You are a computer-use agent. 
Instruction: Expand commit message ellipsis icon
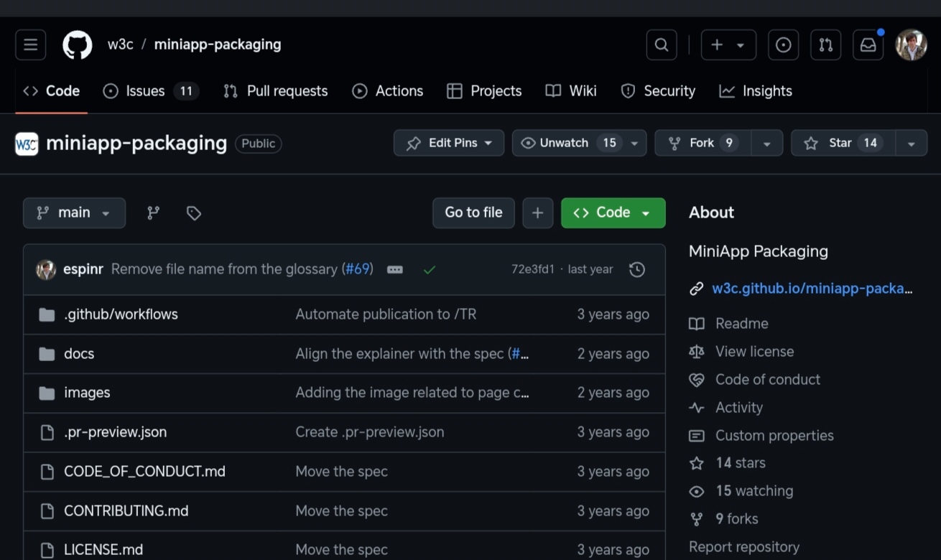[395, 270]
